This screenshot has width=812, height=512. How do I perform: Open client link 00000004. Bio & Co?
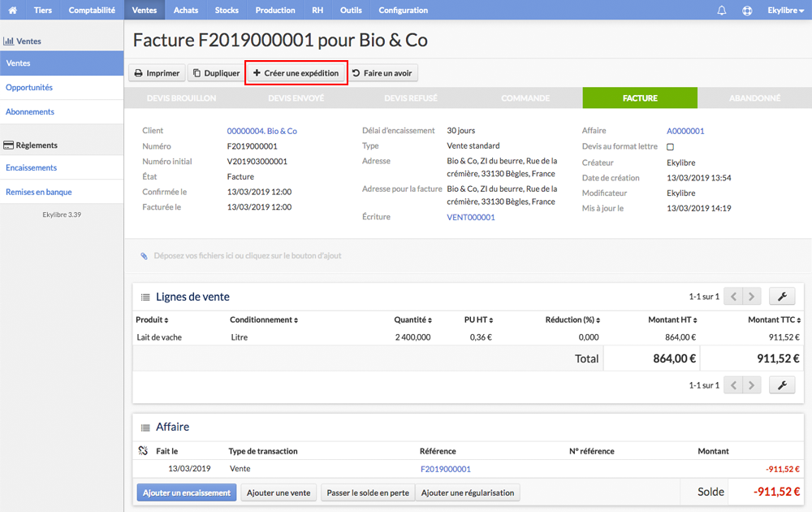pyautogui.click(x=262, y=131)
